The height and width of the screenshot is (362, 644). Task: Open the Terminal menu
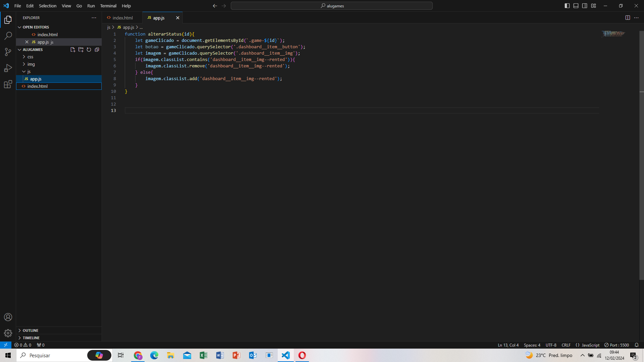pyautogui.click(x=108, y=6)
